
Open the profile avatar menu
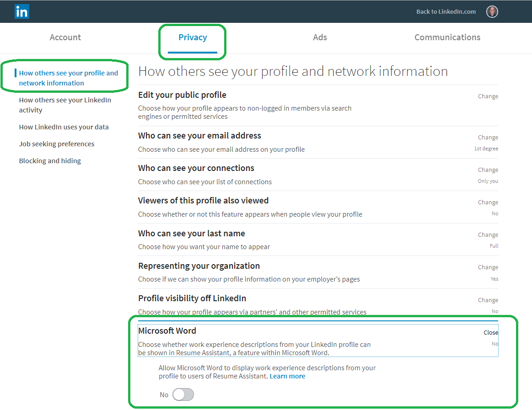click(492, 11)
